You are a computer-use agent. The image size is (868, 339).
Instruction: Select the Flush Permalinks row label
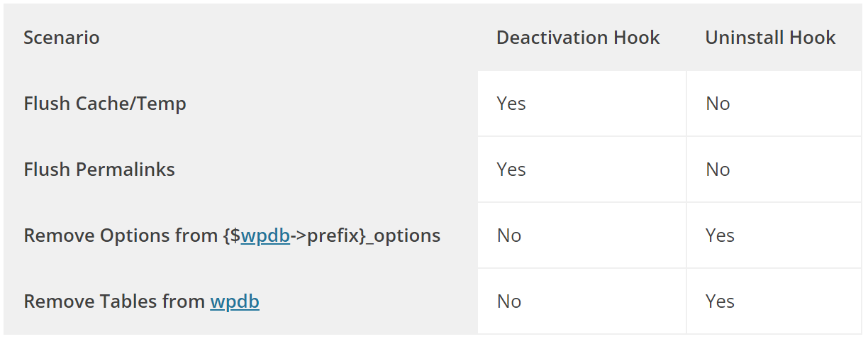99,169
